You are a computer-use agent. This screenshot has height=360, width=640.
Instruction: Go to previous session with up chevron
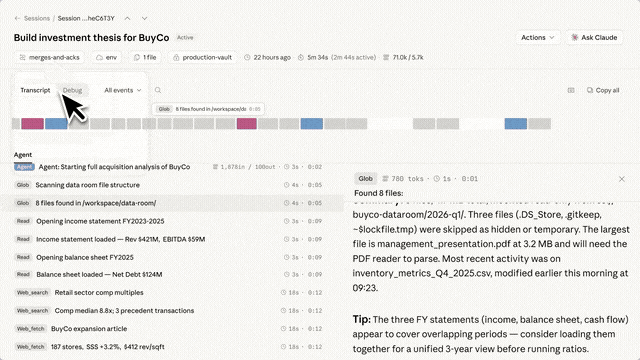127,18
